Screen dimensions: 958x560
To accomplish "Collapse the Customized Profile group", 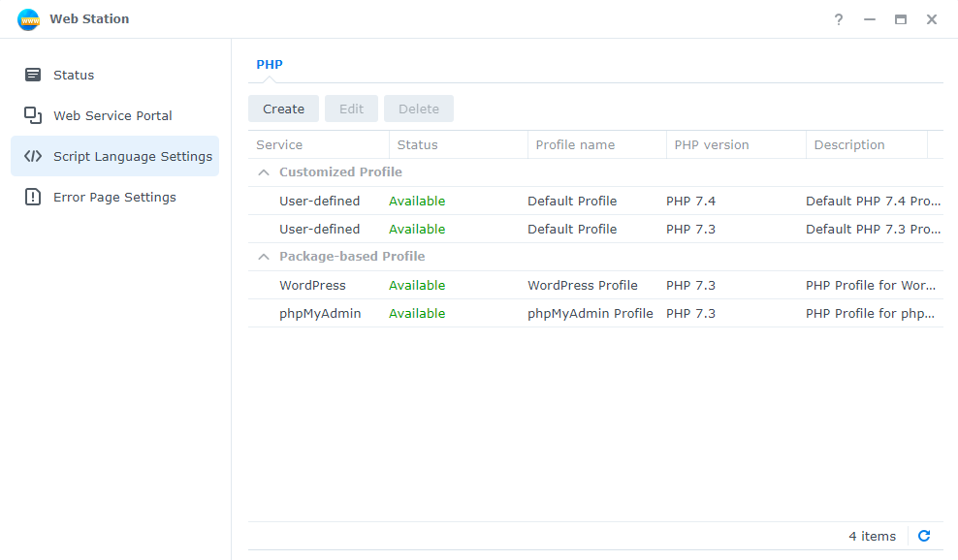I will (264, 172).
